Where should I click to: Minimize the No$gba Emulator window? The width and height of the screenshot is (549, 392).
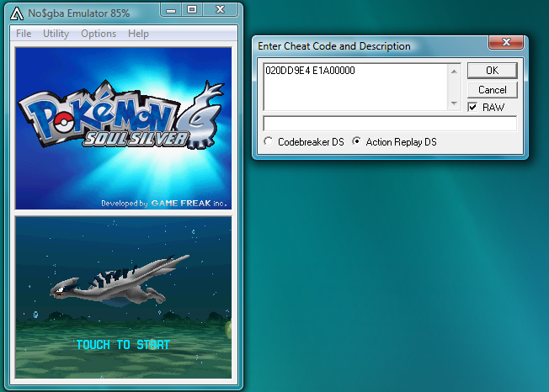171,10
